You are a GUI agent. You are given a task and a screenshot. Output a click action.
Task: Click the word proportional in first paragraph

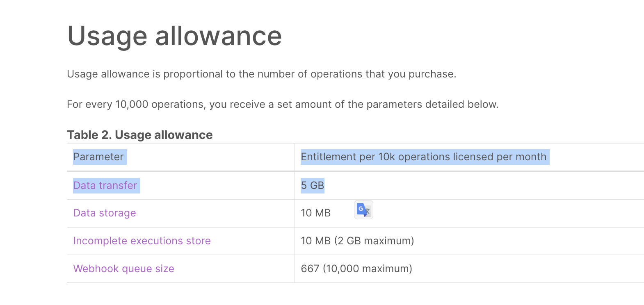click(x=193, y=74)
